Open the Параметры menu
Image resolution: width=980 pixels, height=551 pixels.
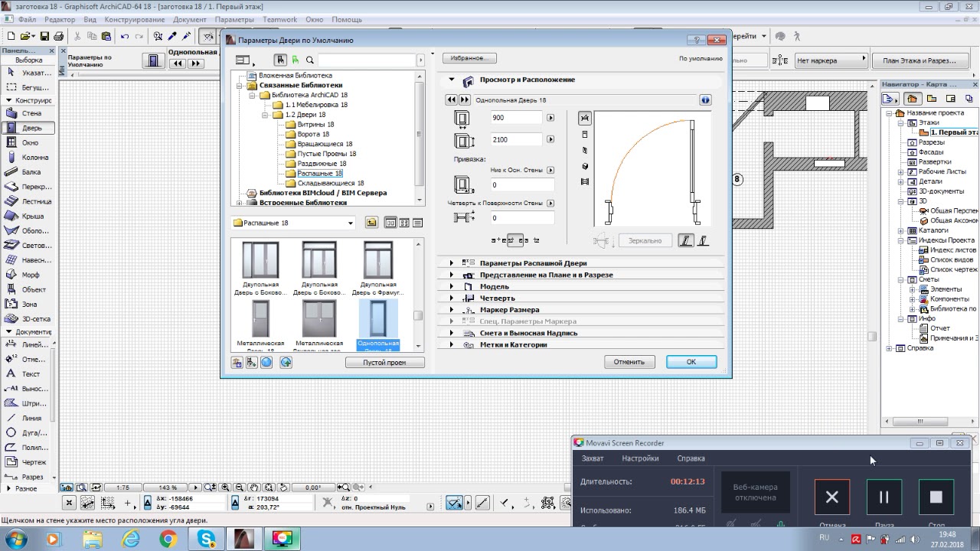coord(234,19)
